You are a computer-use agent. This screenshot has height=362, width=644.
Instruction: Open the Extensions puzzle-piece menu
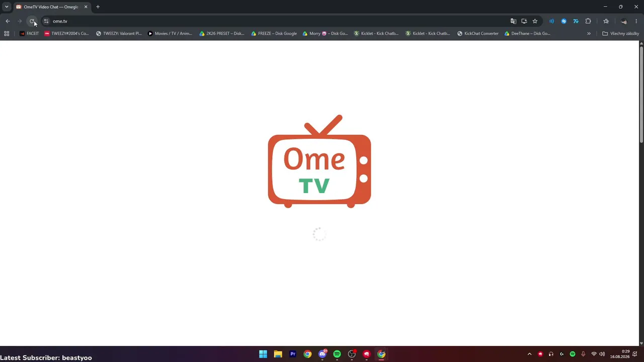click(588, 21)
